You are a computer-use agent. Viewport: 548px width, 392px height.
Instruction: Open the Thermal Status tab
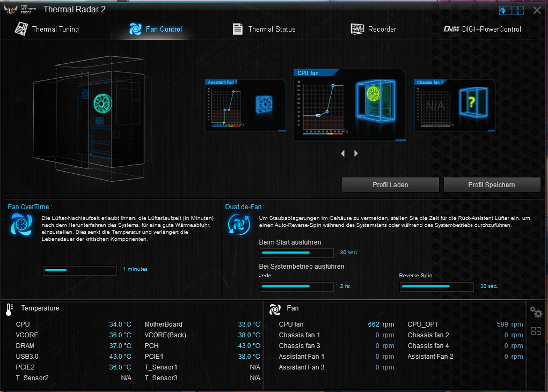coord(264,29)
